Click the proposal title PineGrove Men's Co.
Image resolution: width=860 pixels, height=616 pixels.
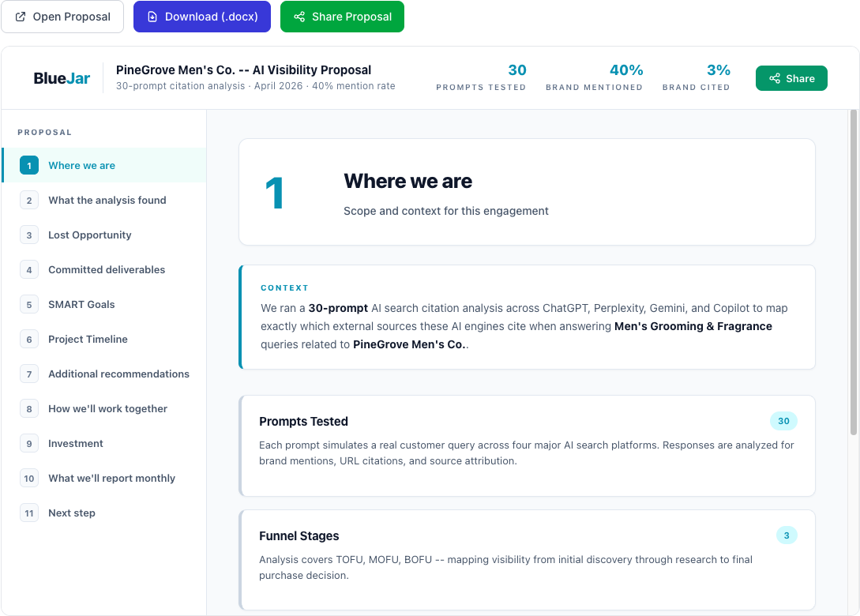pyautogui.click(x=243, y=70)
